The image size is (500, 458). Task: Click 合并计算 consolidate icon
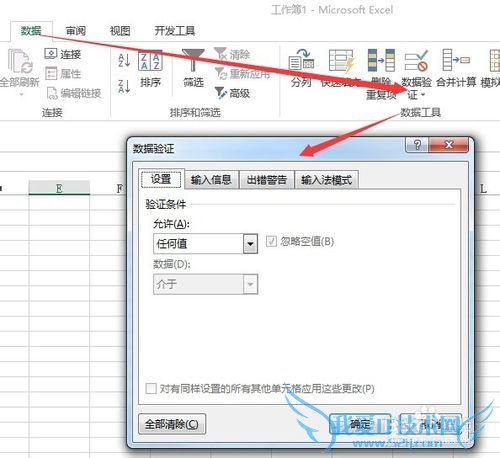[456, 60]
